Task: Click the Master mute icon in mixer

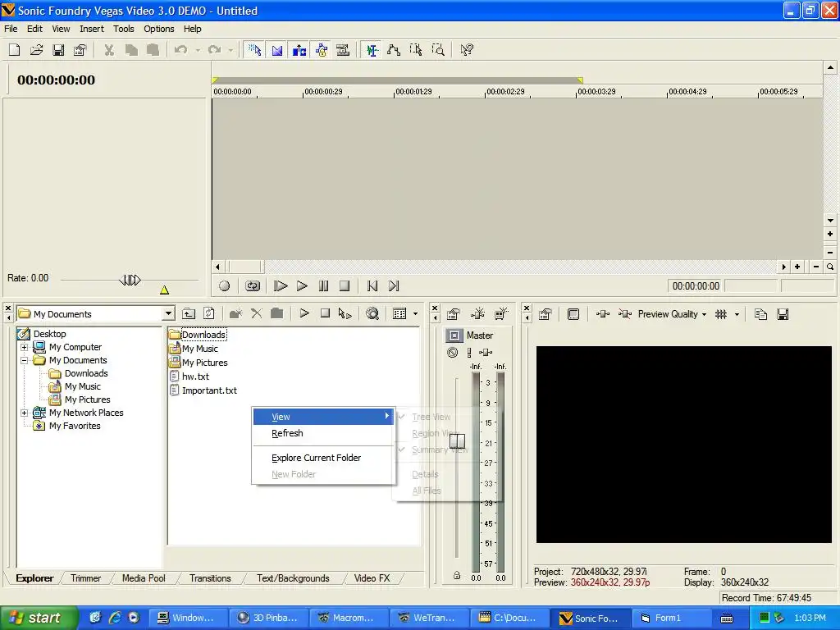Action: pos(453,353)
